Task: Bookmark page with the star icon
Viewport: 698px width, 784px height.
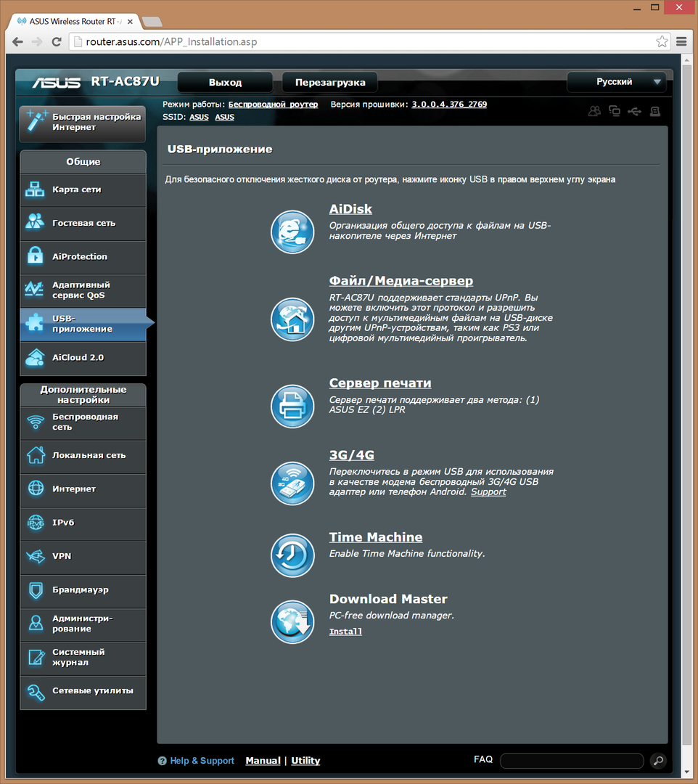Action: 662,41
